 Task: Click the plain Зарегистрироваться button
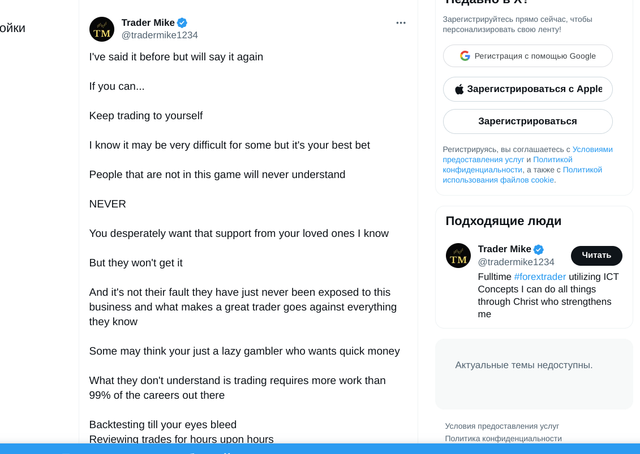pos(527,121)
